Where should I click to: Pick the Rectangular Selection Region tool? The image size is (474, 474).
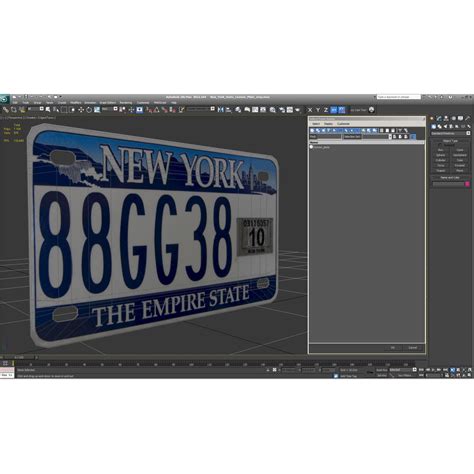point(64,109)
